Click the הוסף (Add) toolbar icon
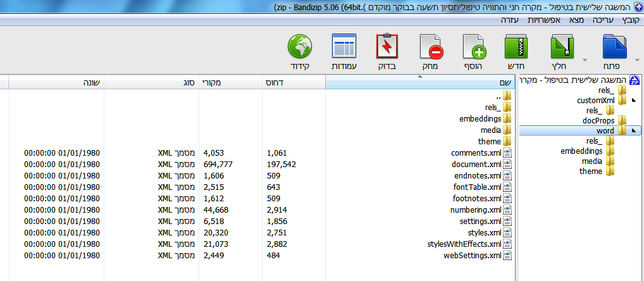 click(x=475, y=46)
